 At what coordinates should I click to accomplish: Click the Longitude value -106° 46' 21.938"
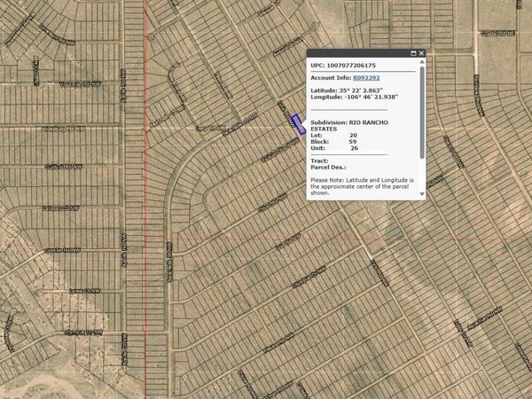point(372,97)
